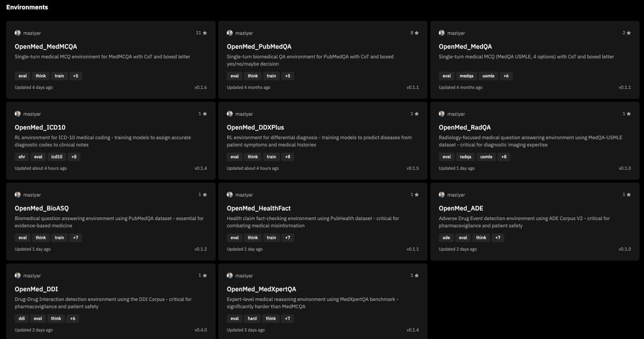Star the OpenMed_RadQA environment
The image size is (644, 339).
(629, 114)
